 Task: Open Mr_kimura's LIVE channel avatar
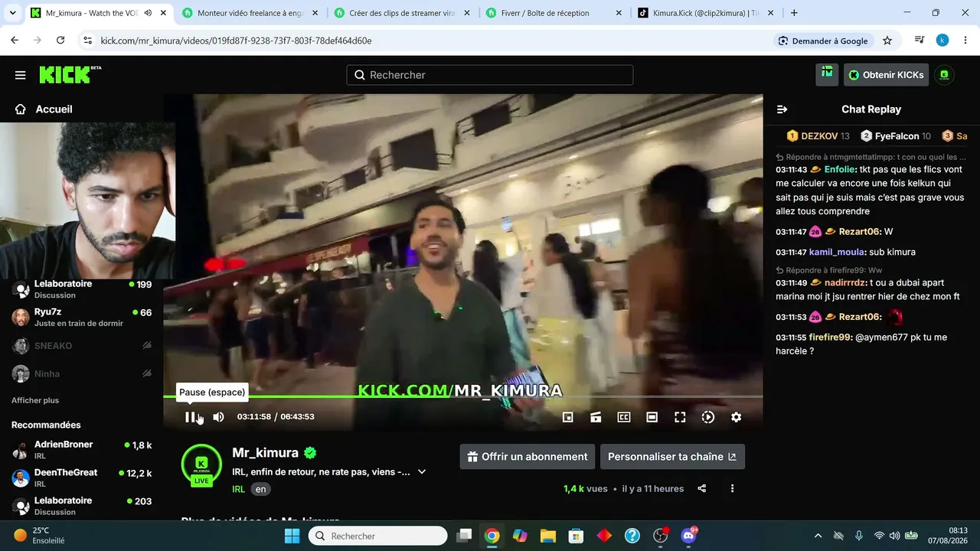[201, 465]
